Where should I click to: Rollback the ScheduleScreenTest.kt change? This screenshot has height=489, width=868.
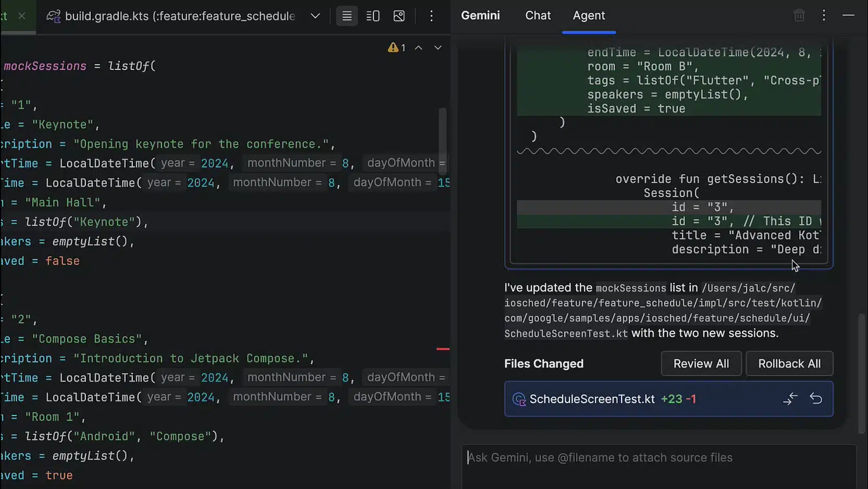pos(816,399)
